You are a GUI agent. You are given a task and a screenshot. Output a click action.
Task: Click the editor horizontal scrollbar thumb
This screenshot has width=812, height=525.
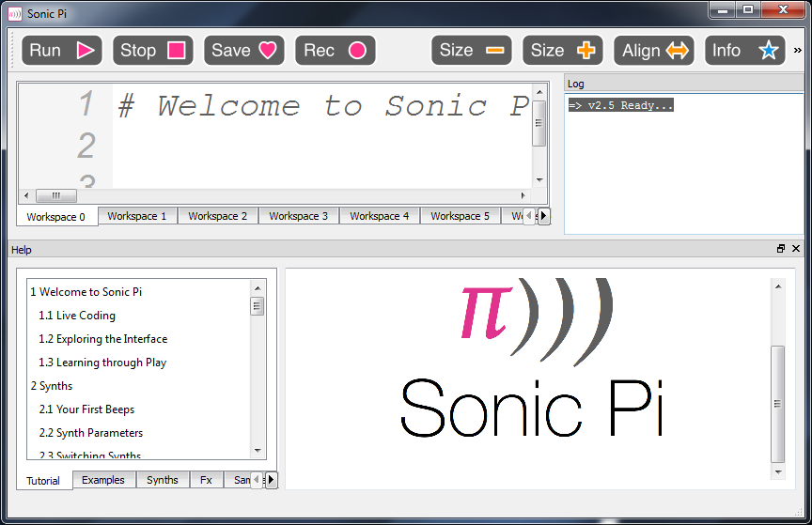56,195
